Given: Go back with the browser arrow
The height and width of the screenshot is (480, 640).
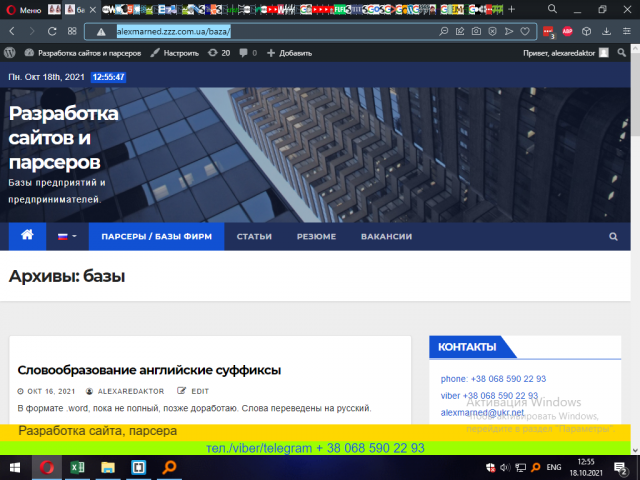Looking at the screenshot, I should click(x=12, y=31).
